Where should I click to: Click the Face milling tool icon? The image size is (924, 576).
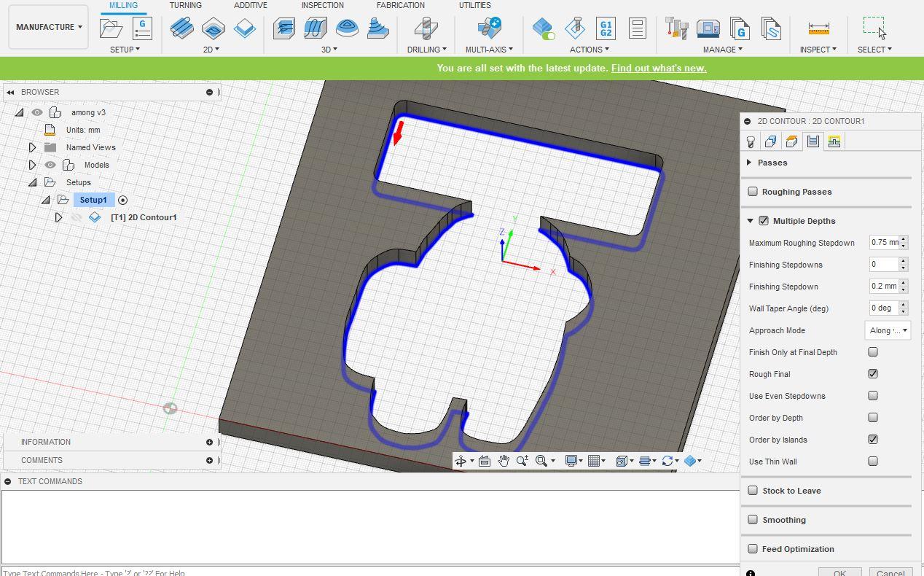(x=245, y=28)
